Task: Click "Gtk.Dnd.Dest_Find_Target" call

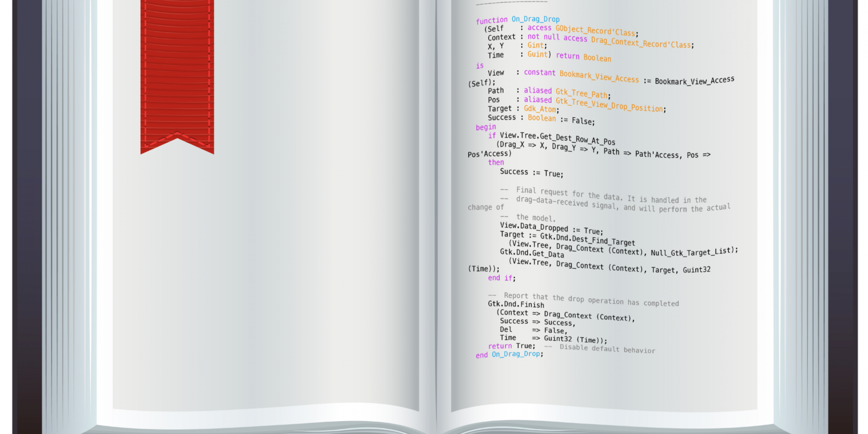Action: click(587, 239)
